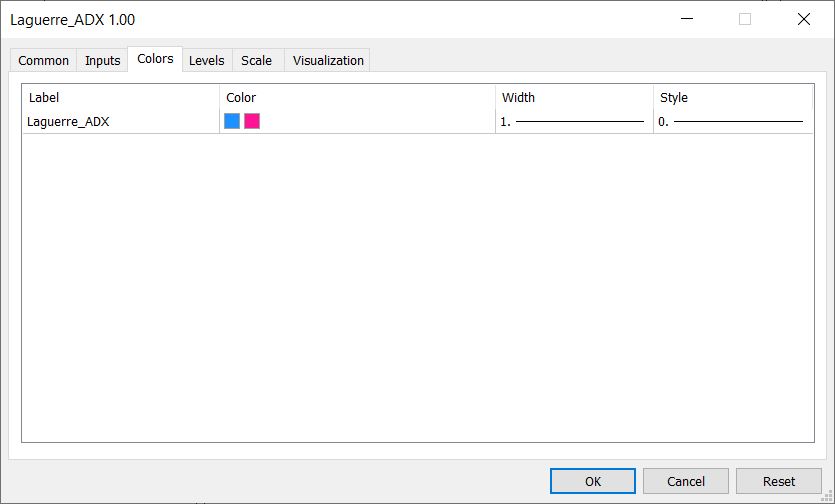
Task: Change the Laguerre_ADX line width
Action: click(x=574, y=121)
